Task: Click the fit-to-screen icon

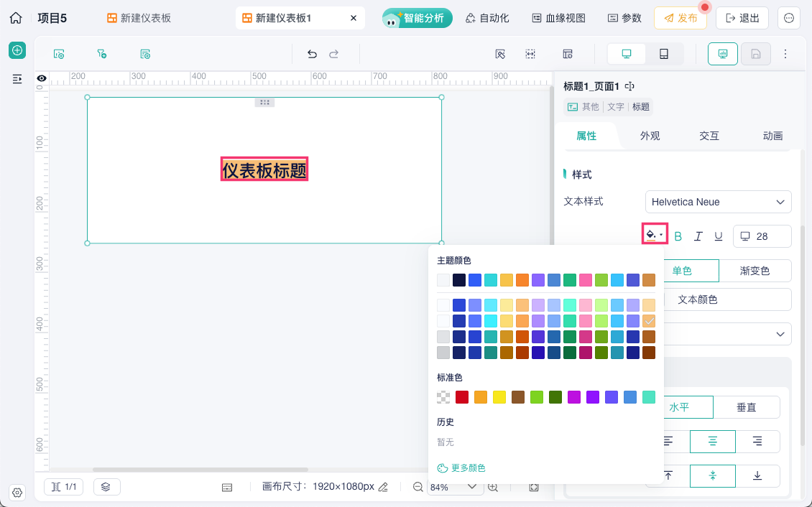Action: [x=534, y=487]
